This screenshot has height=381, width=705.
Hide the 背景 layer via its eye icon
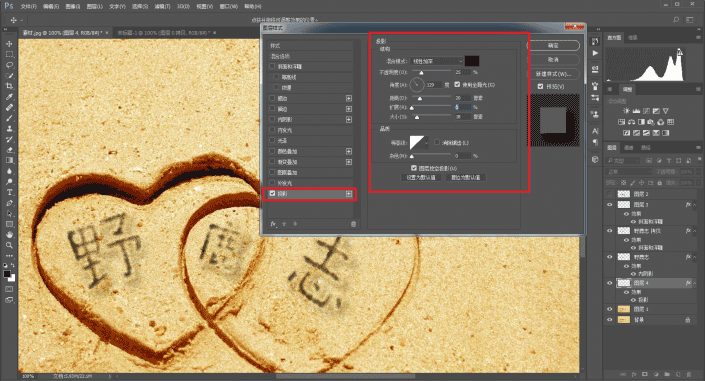point(610,320)
